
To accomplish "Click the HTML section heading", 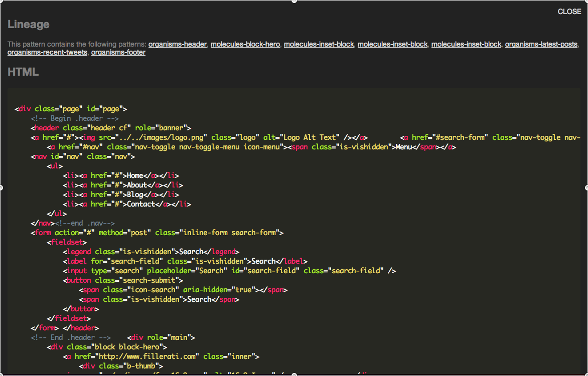I will (23, 72).
